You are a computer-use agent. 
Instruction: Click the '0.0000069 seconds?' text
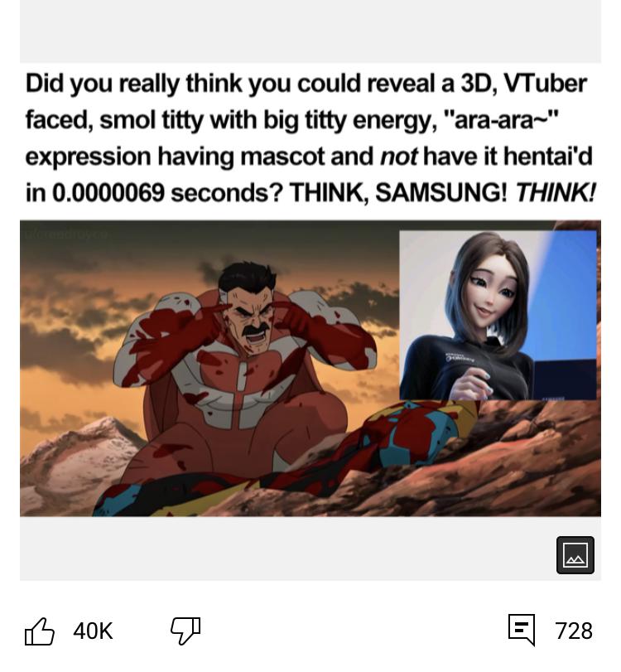(x=167, y=193)
